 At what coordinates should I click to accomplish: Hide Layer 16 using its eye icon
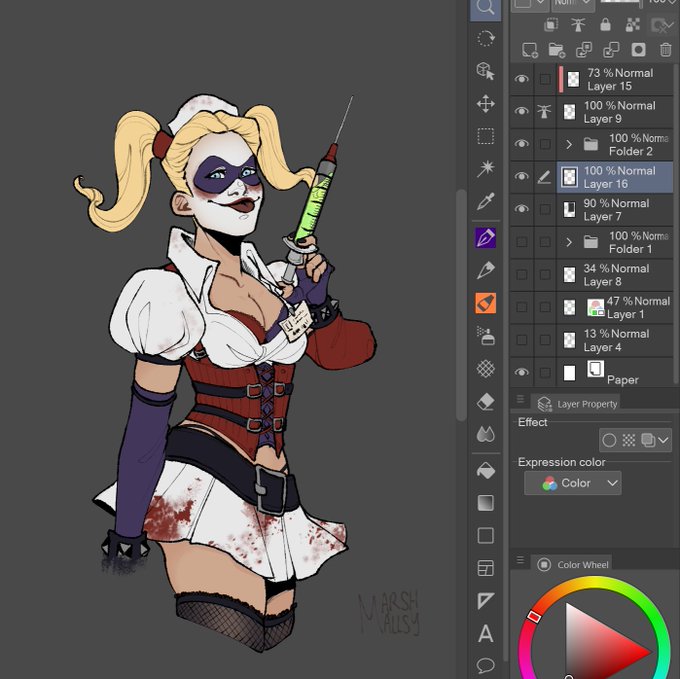(522, 176)
